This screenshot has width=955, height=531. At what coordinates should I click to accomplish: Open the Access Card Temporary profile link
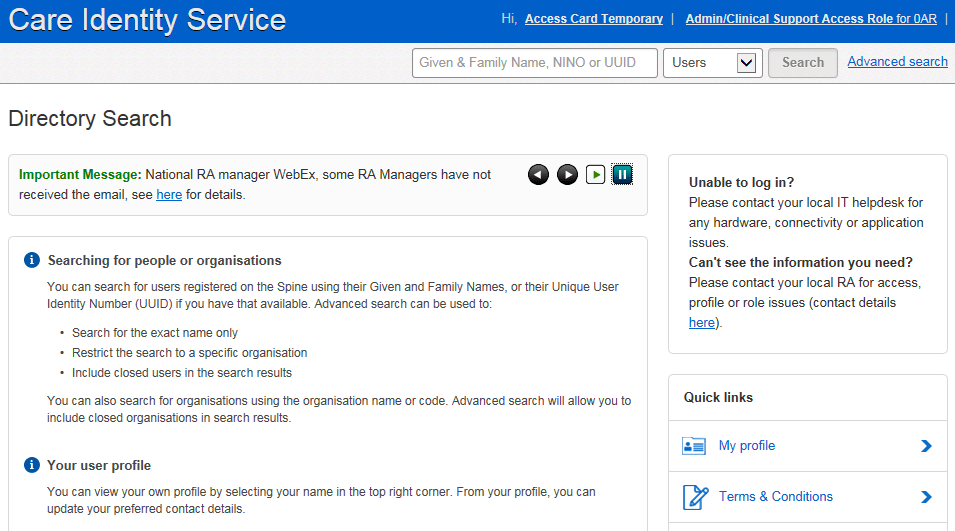594,19
